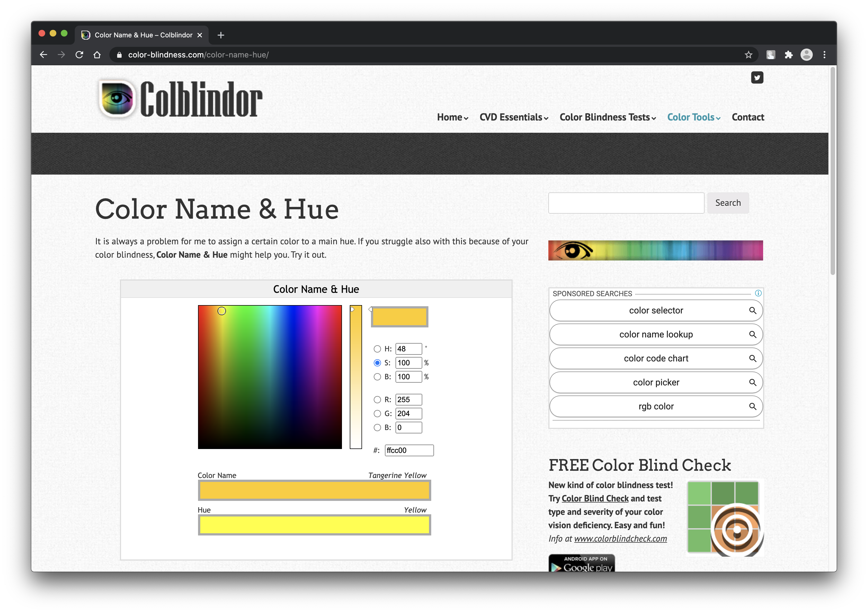Click the color name lookup sponsored search
The image size is (868, 613).
point(656,334)
